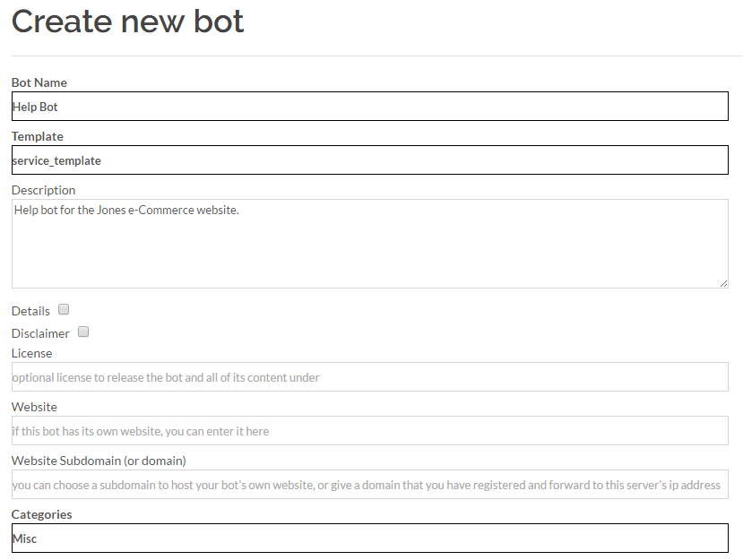Select the "Description" field label
The image size is (743, 560).
[x=44, y=190]
